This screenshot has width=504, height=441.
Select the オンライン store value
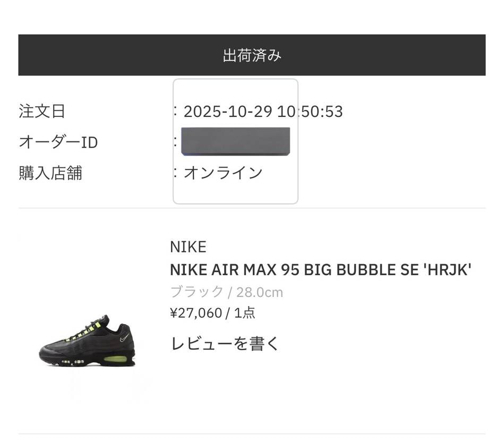(223, 173)
